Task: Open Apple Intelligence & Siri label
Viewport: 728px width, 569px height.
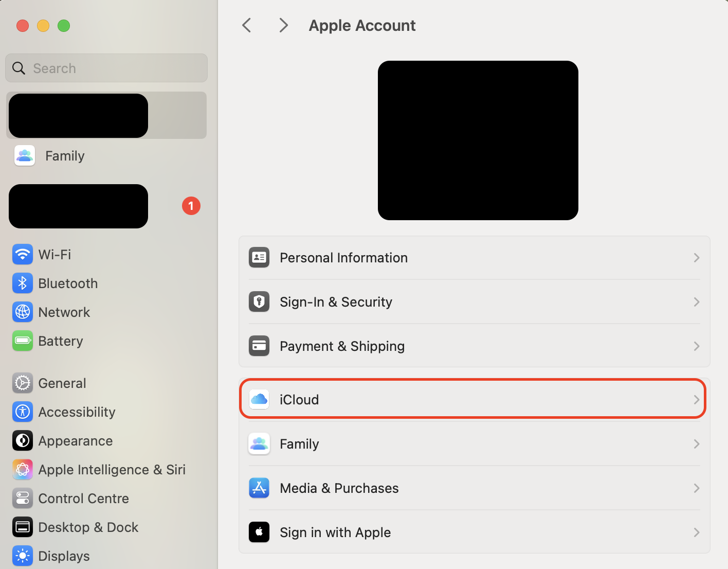Action: (112, 470)
